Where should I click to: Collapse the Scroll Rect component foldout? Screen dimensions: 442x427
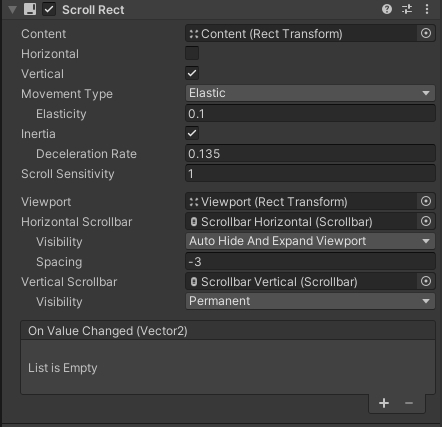12,9
